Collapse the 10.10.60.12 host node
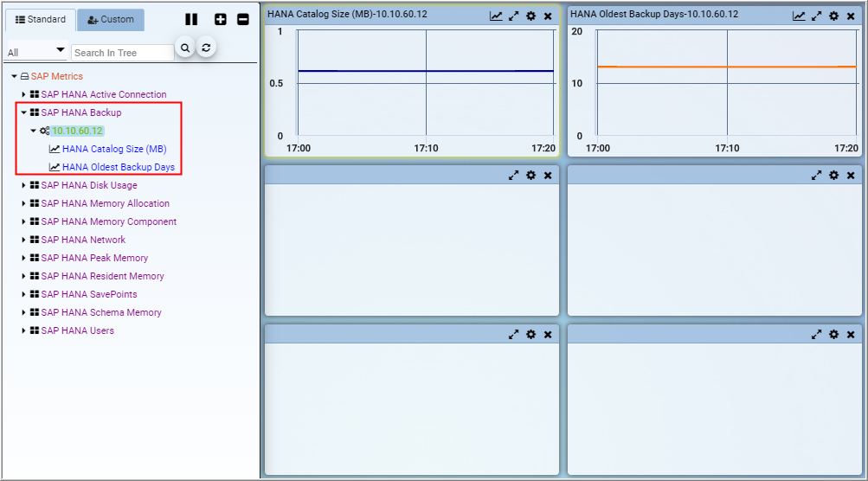Viewport: 868px width, 481px height. pos(33,131)
